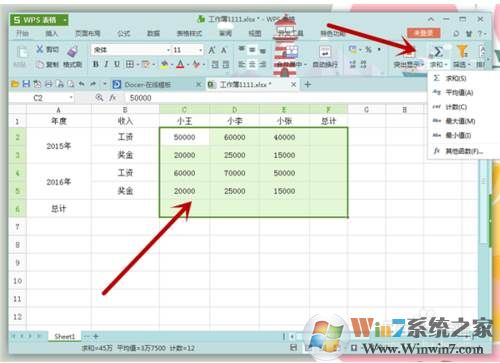The width and height of the screenshot is (500, 363).
Task: Open the font size dropdown showing 11
Action: click(200, 50)
